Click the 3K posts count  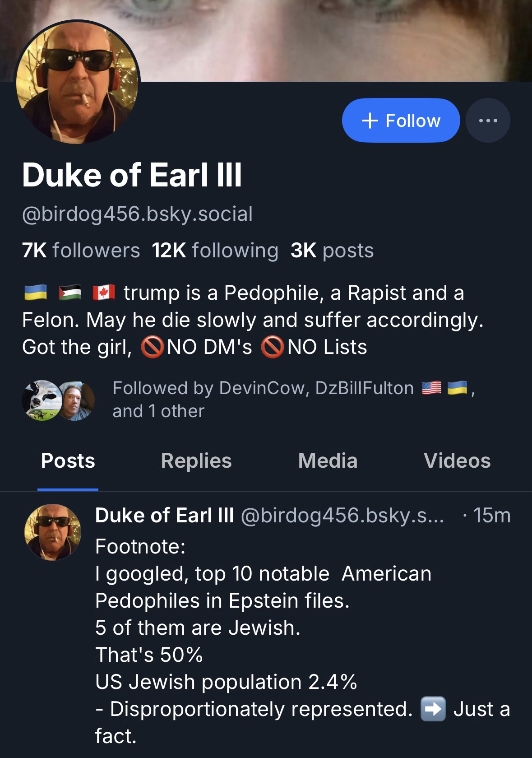332,251
